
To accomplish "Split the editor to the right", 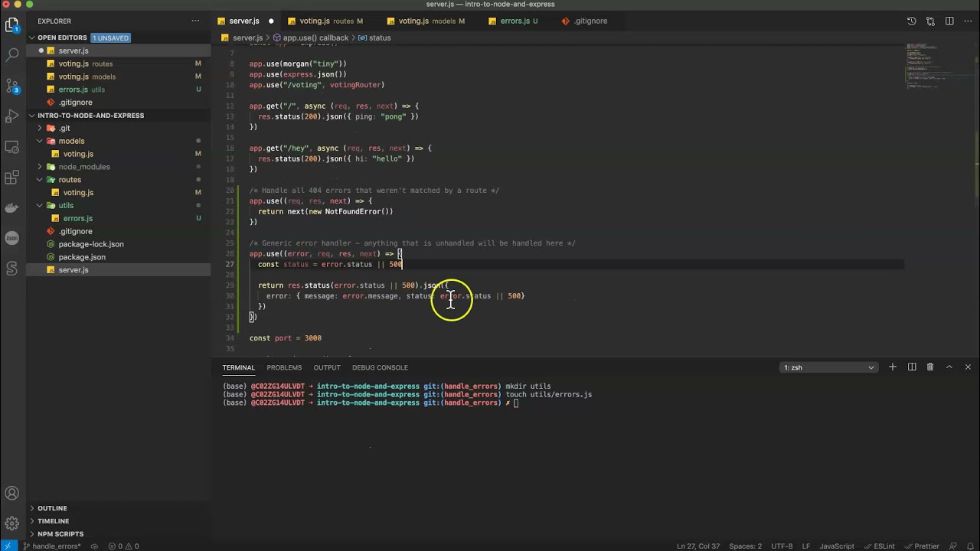I will point(949,21).
